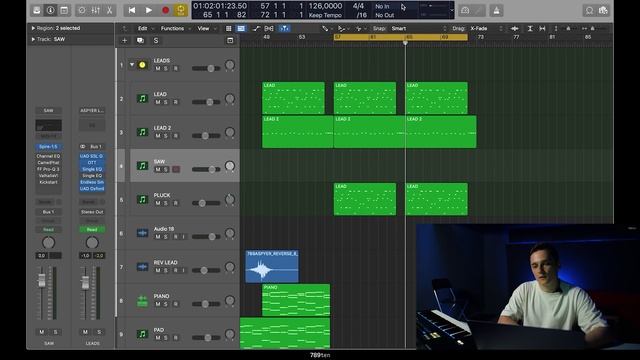Image resolution: width=640 pixels, height=360 pixels.
Task: Open the Edit menu
Action: pos(142,29)
